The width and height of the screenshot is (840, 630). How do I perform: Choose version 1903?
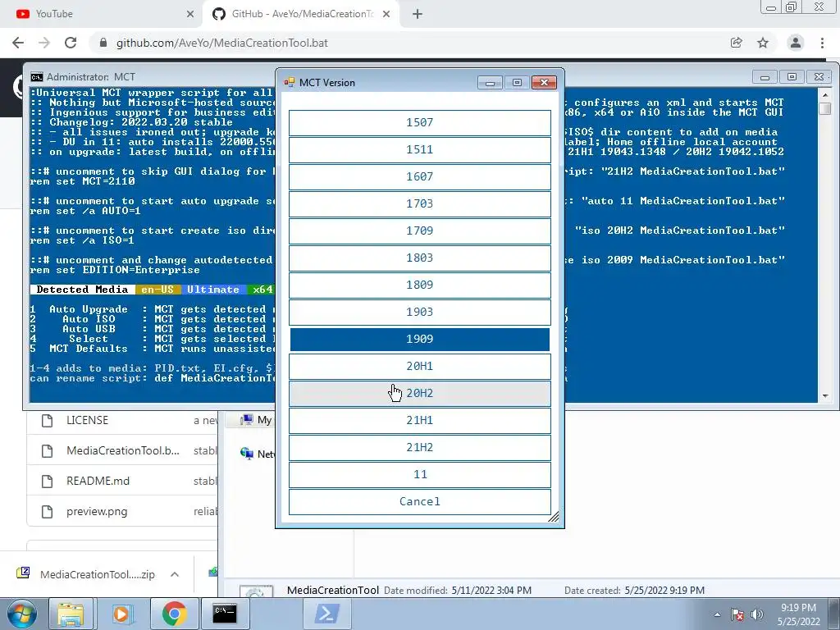point(419,312)
